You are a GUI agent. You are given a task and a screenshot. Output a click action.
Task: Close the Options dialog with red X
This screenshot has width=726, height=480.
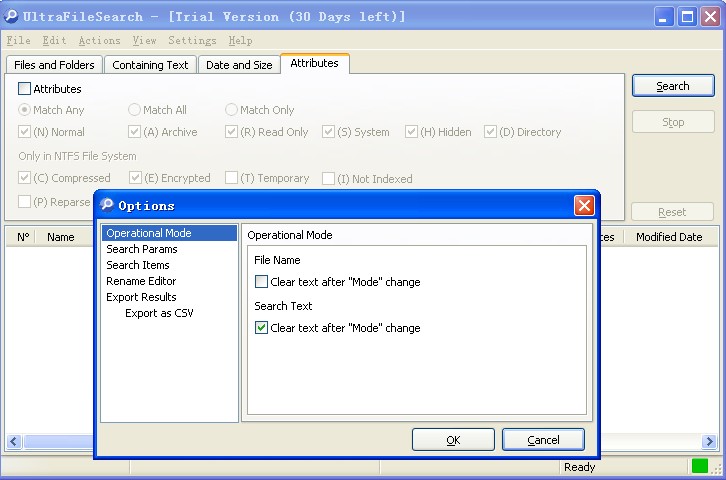584,205
